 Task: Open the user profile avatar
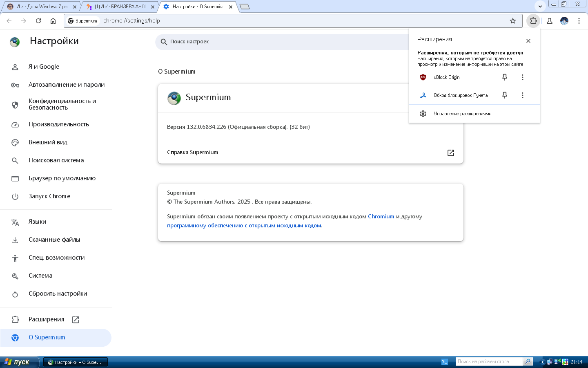coord(564,21)
